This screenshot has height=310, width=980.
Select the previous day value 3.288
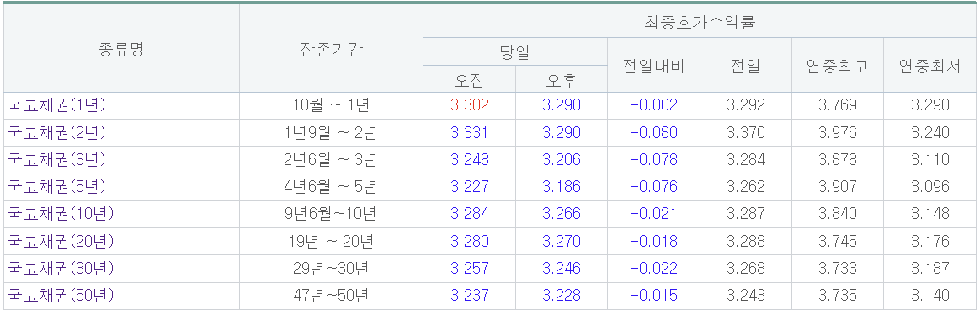tap(746, 241)
